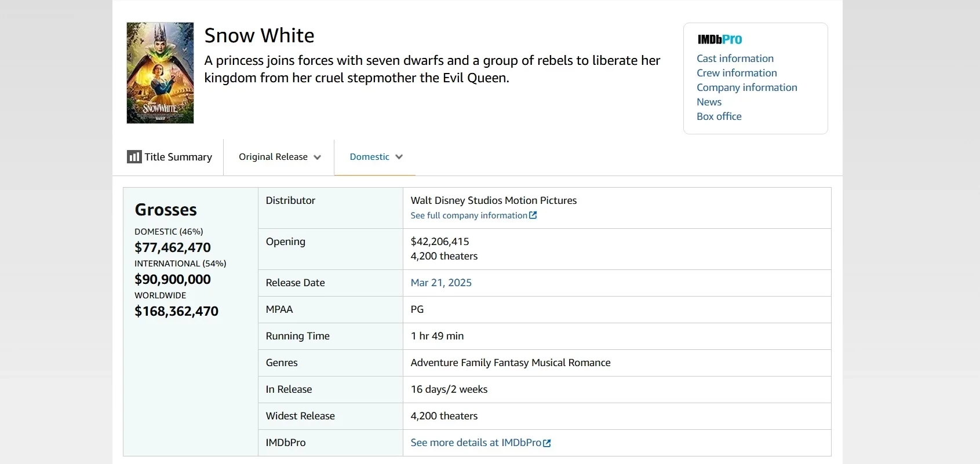Click the Snow White title heading
This screenshot has width=980, height=464.
point(259,35)
